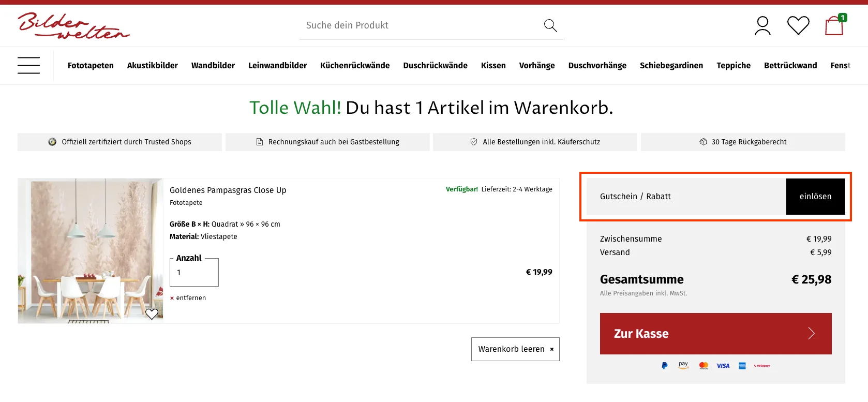The width and height of the screenshot is (868, 402).
Task: Click the Ratepay icon
Action: click(x=762, y=366)
